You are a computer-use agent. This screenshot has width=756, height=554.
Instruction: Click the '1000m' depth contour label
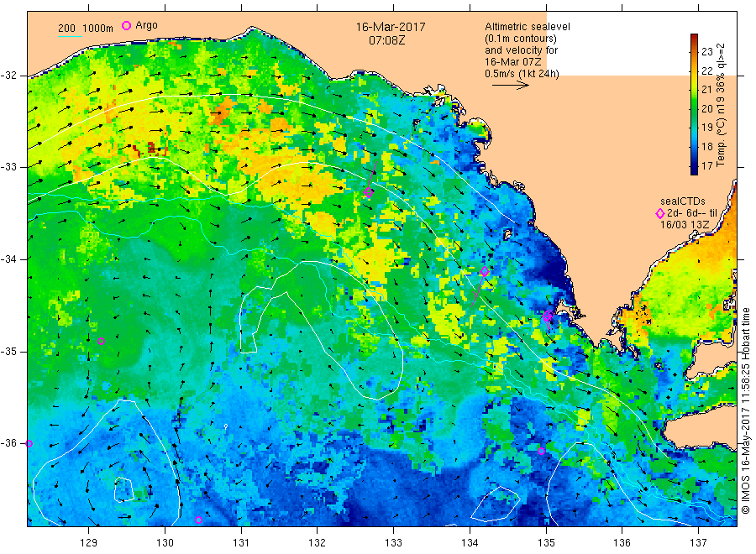[x=98, y=29]
